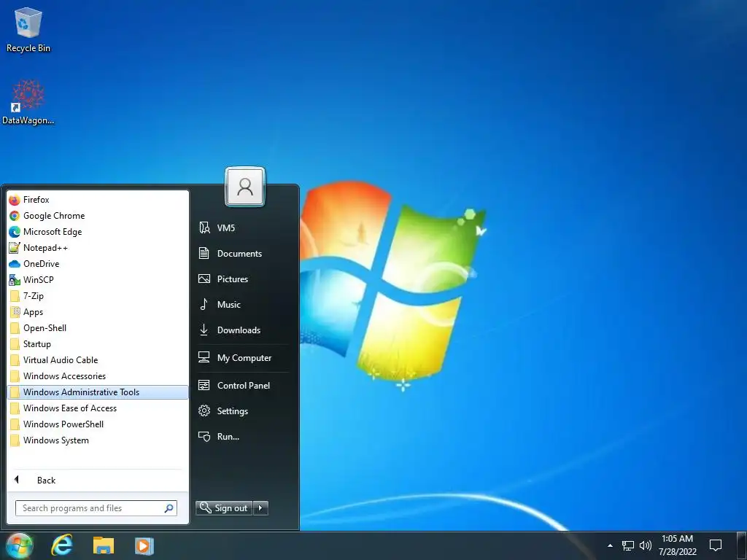Open the media player taskbar icon
Image resolution: width=747 pixels, height=560 pixels.
pos(144,545)
